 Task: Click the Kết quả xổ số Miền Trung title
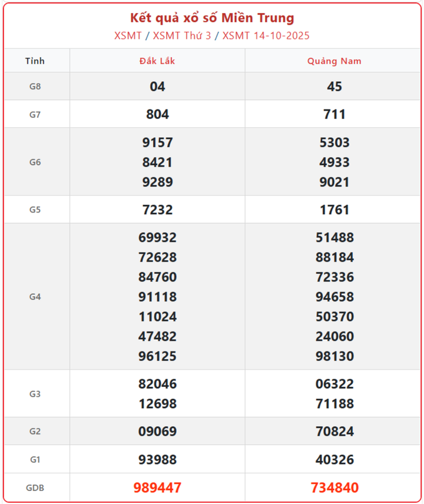[212, 18]
